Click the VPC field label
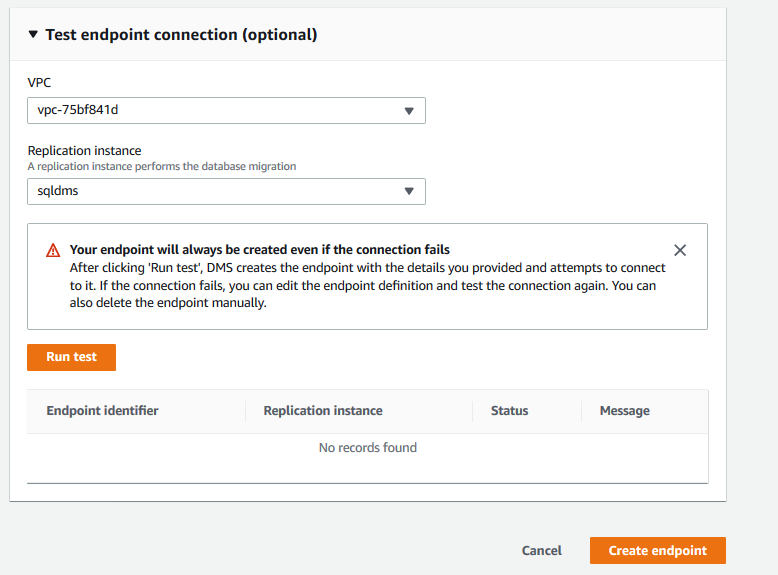The width and height of the screenshot is (778, 575). coord(39,82)
